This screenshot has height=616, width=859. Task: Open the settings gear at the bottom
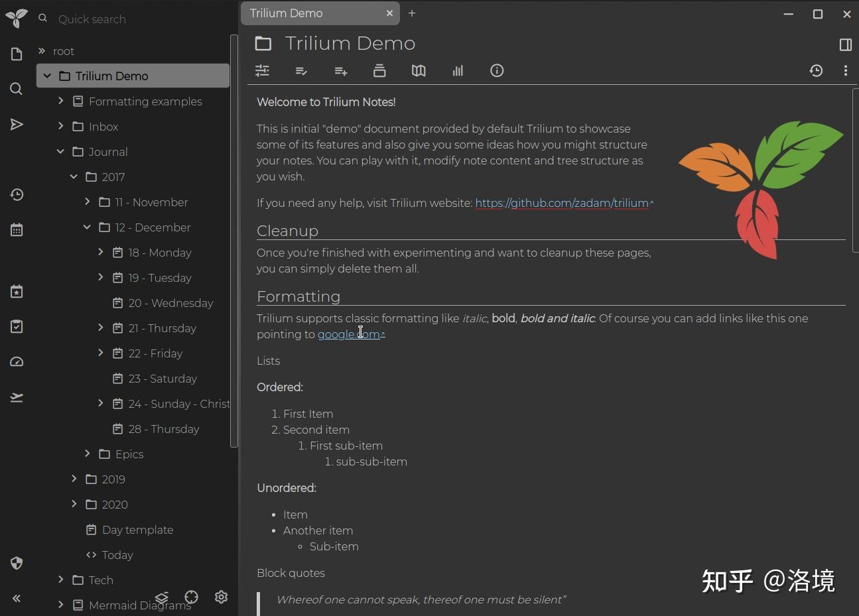tap(221, 597)
